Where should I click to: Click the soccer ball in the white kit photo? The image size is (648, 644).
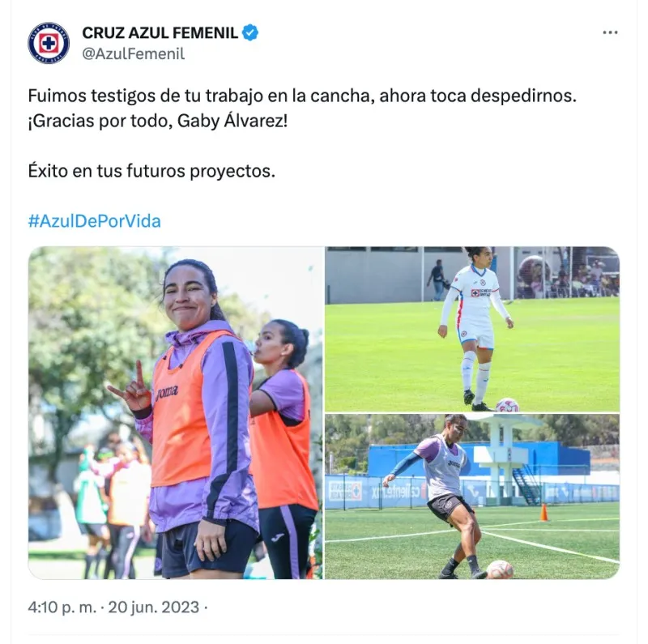point(507,405)
